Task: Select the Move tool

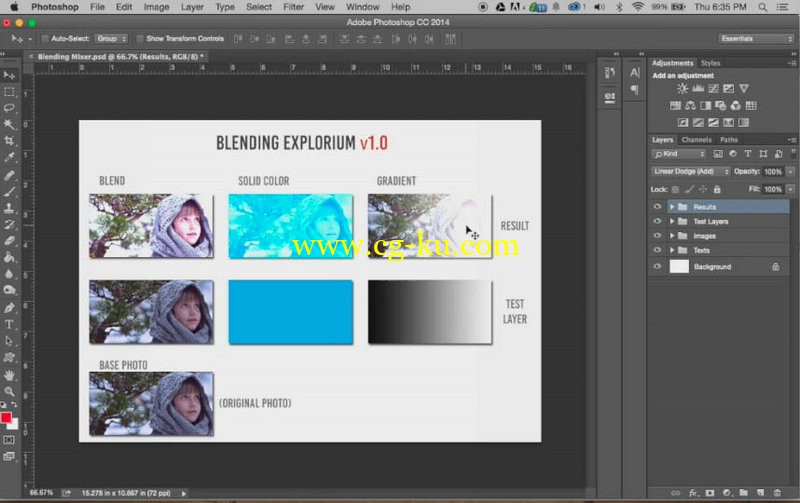Action: [x=9, y=76]
